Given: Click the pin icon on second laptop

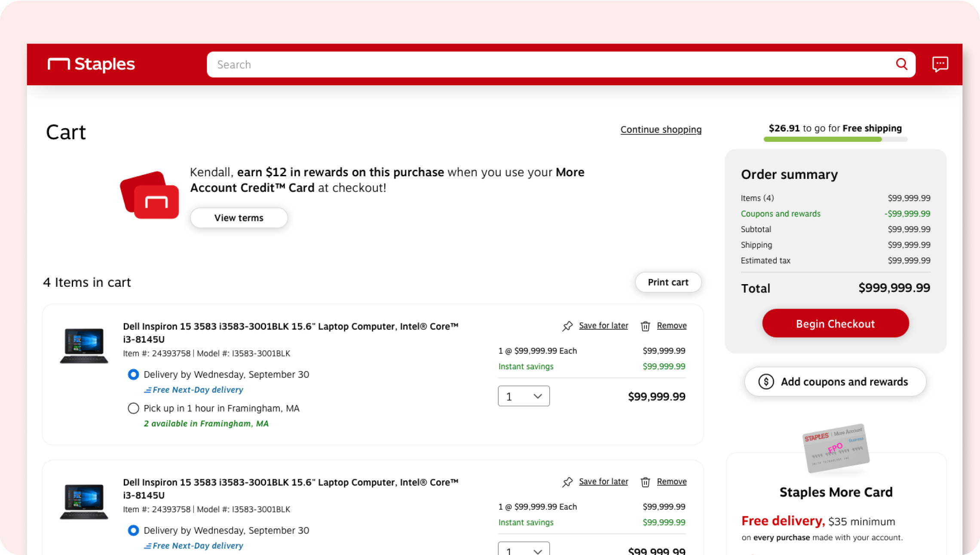Looking at the screenshot, I should click(567, 482).
